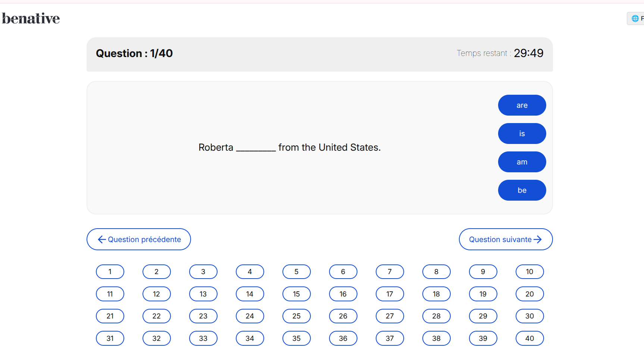Click Question précédente button
This screenshot has height=364, width=644.
139,239
